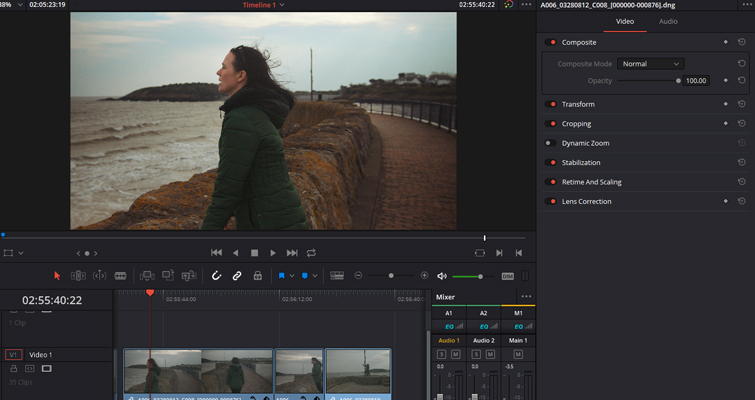
Task: Enable the Dynamic Zoom toggle
Action: (550, 143)
